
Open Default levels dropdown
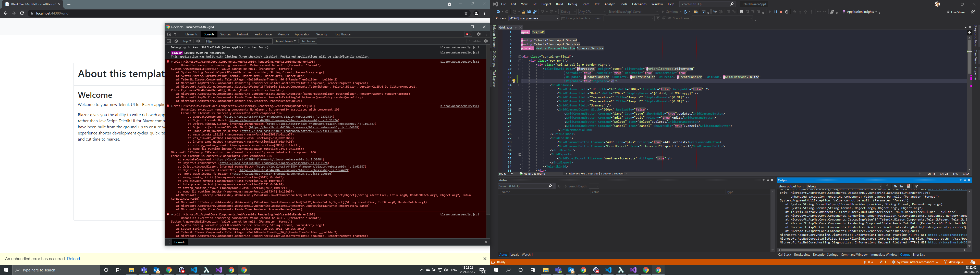285,41
